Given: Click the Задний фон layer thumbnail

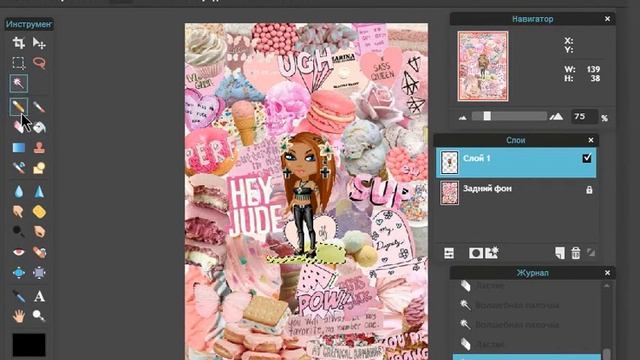Looking at the screenshot, I should point(449,193).
